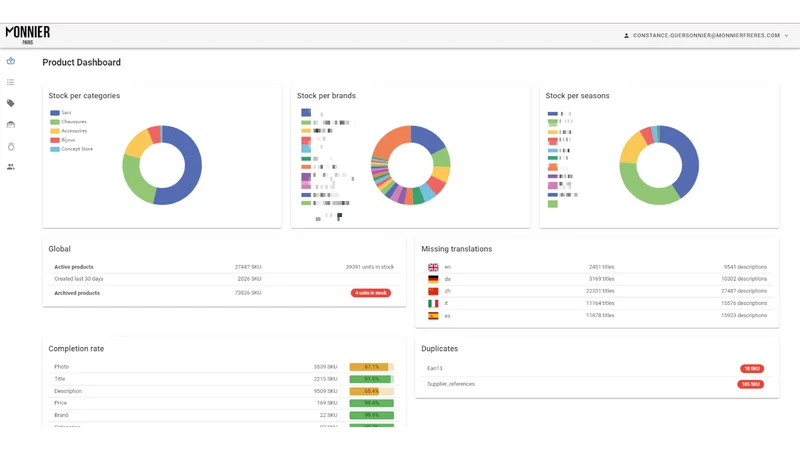The height and width of the screenshot is (450, 800).
Task: Select the 'Archived products' row label
Action: (x=77, y=293)
